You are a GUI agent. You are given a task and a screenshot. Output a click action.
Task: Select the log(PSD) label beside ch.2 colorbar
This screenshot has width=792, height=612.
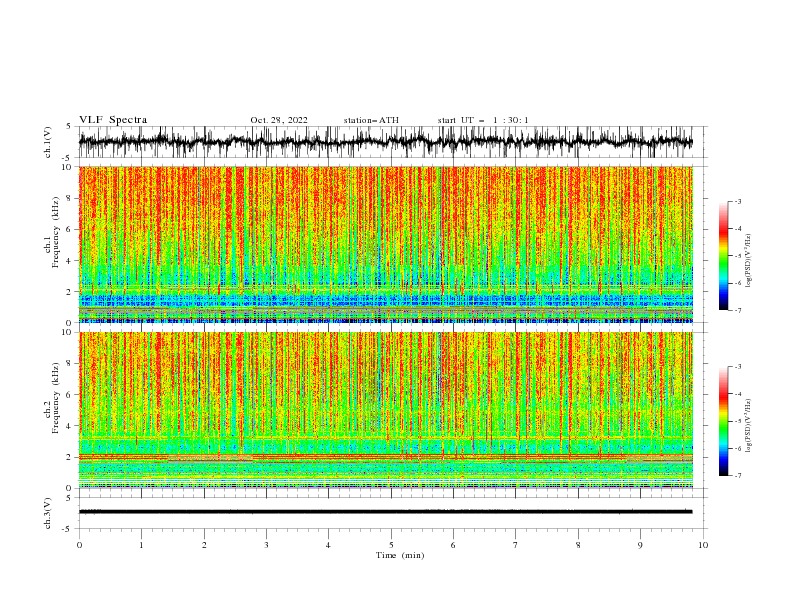[x=748, y=425]
